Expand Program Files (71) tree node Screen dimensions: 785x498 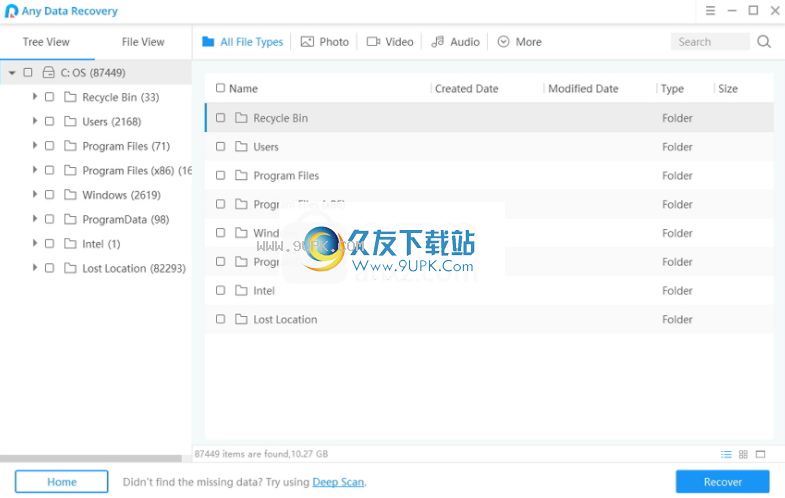point(35,145)
